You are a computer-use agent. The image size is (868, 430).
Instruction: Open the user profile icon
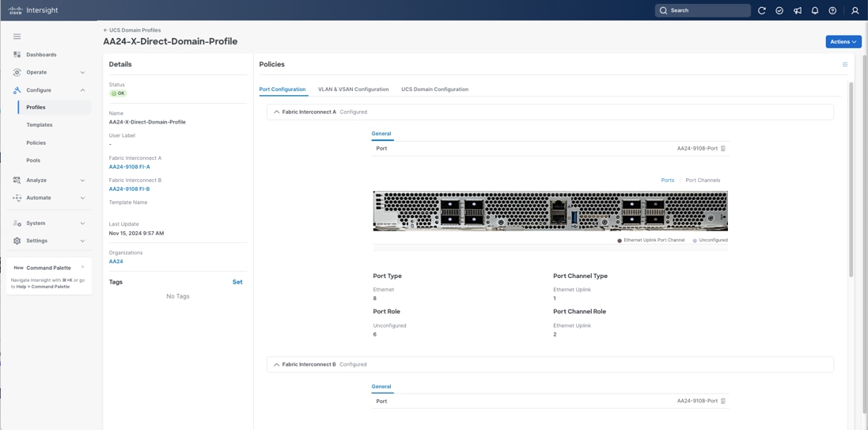[x=855, y=10]
